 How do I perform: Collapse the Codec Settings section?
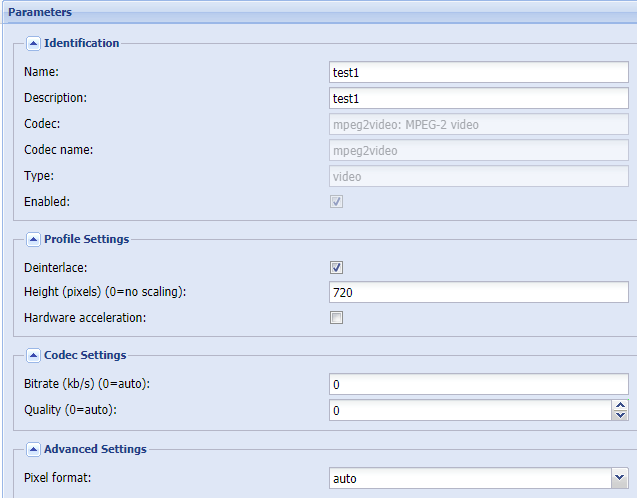click(x=33, y=355)
